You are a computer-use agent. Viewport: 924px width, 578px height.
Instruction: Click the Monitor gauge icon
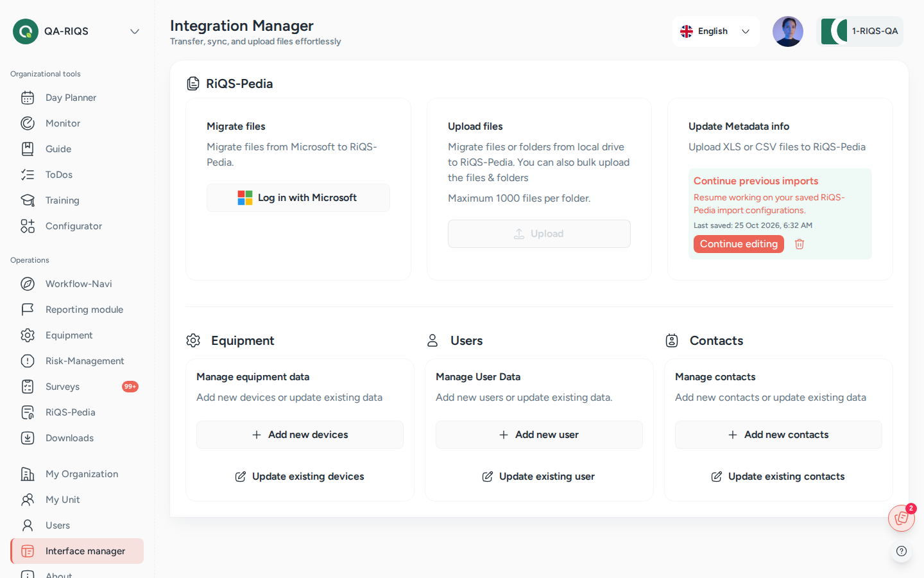[28, 123]
